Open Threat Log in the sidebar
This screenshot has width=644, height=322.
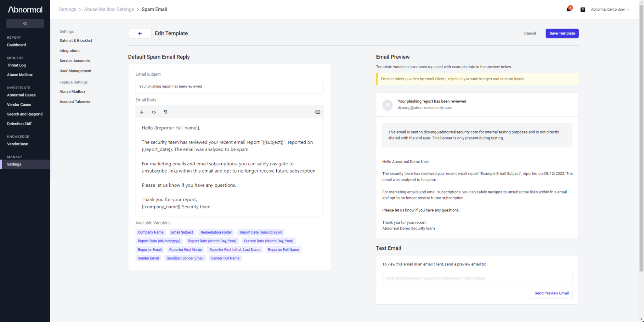click(x=16, y=65)
